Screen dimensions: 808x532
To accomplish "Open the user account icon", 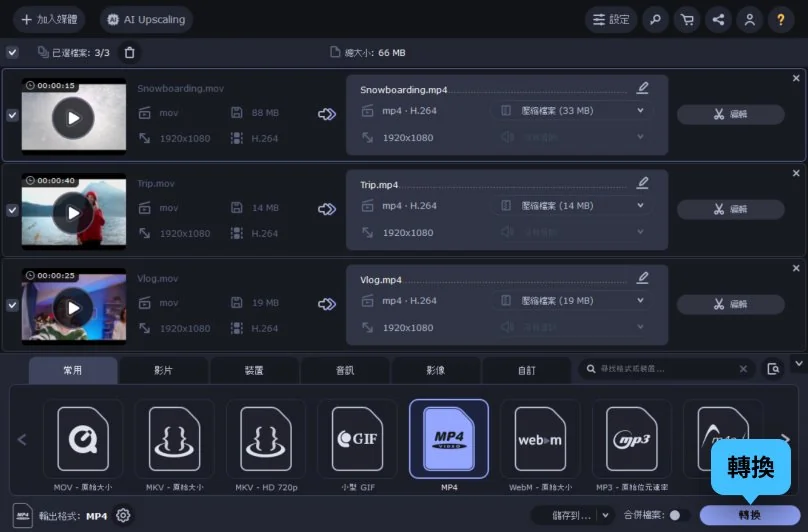I will pyautogui.click(x=748, y=19).
